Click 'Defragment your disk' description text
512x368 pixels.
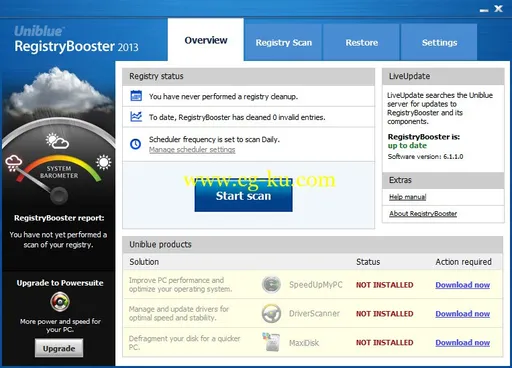(x=184, y=343)
